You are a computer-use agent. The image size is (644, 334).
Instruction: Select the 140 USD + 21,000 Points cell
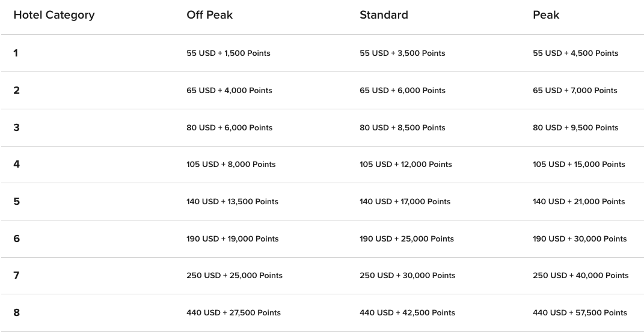579,201
